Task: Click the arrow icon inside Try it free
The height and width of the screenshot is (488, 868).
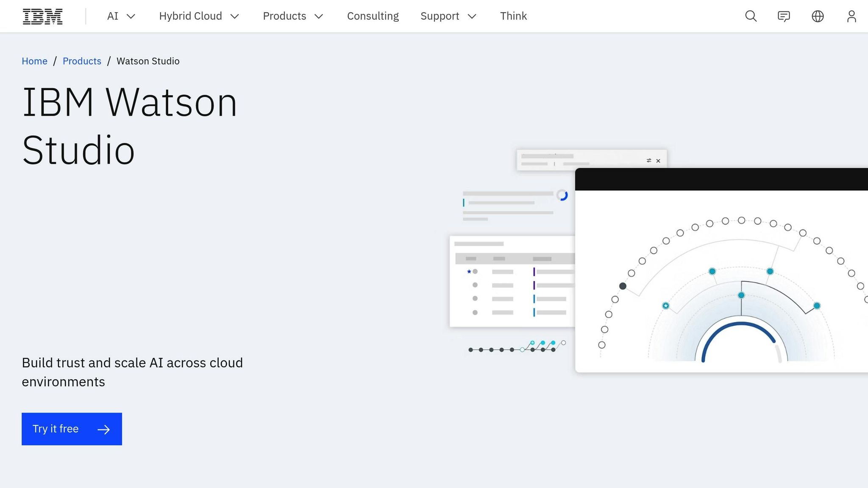Action: 103,429
